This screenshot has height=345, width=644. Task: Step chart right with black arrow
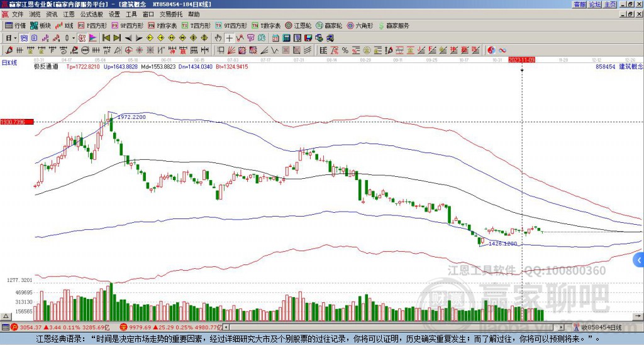click(139, 38)
